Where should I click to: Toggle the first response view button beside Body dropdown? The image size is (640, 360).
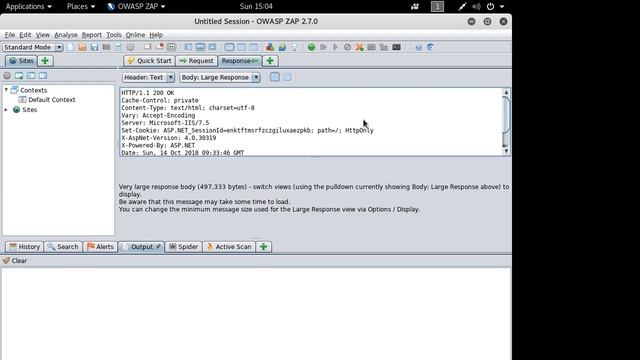pyautogui.click(x=275, y=77)
